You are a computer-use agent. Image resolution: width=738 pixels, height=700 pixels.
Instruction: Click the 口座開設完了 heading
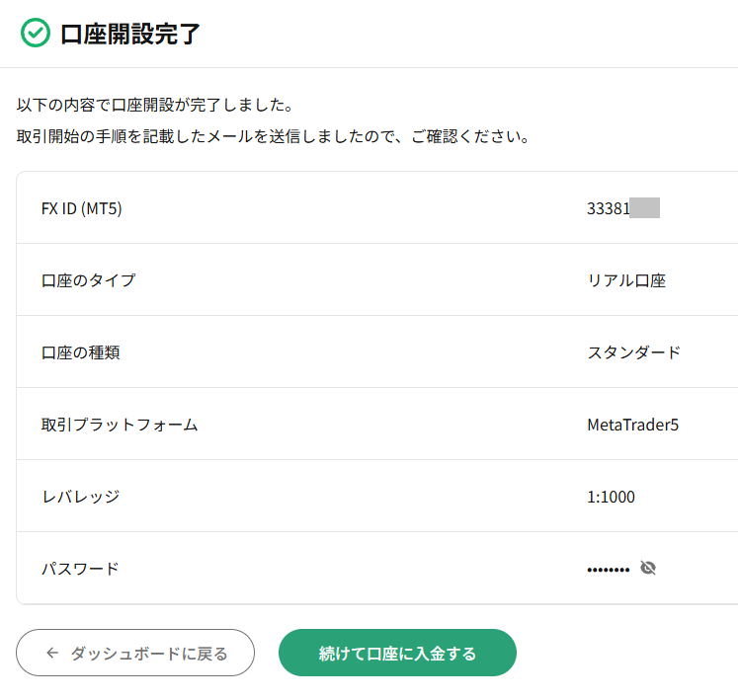[130, 34]
